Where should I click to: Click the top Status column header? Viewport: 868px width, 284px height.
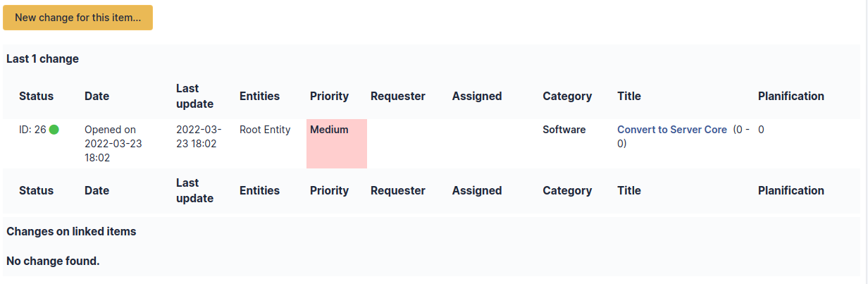(36, 96)
